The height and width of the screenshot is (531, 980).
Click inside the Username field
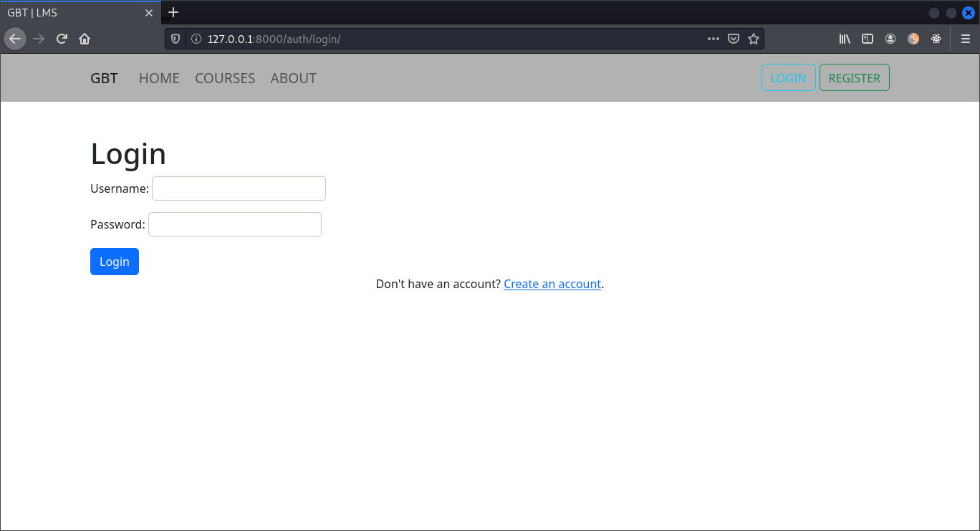pos(239,188)
